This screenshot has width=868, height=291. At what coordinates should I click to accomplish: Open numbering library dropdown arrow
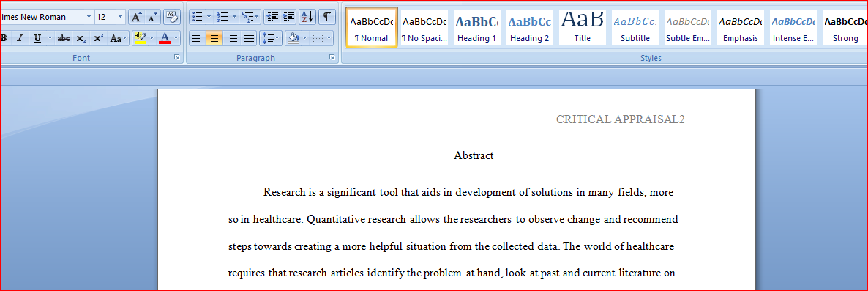pyautogui.click(x=235, y=17)
